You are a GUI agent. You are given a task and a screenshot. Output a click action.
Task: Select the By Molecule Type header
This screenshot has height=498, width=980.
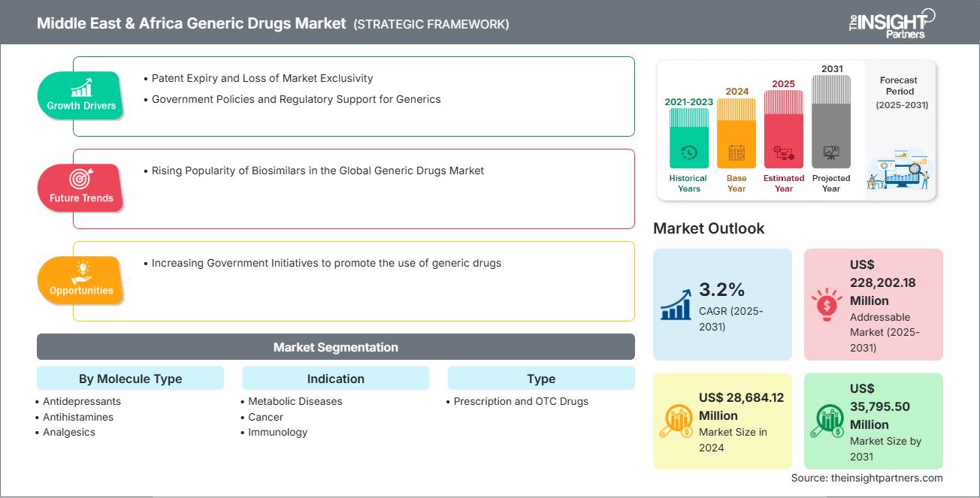(x=130, y=379)
